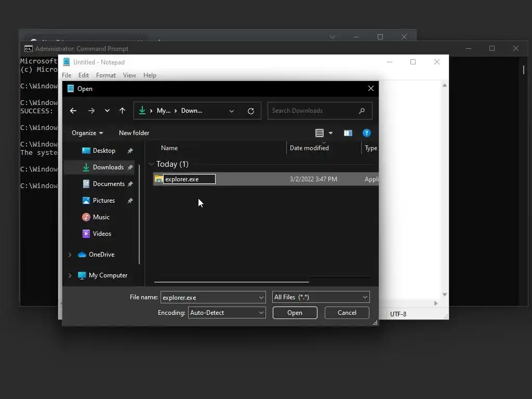532x399 pixels.
Task: Click the Open button
Action: (x=295, y=313)
